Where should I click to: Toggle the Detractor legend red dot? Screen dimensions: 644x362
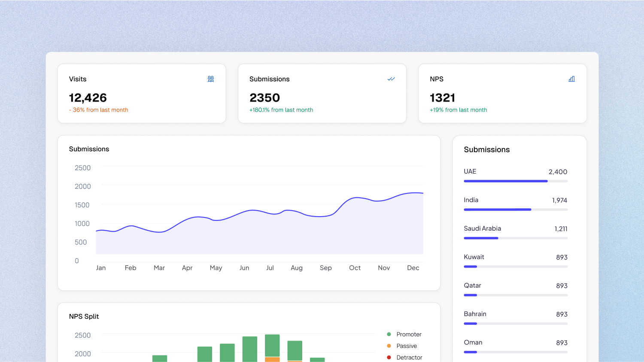point(389,357)
